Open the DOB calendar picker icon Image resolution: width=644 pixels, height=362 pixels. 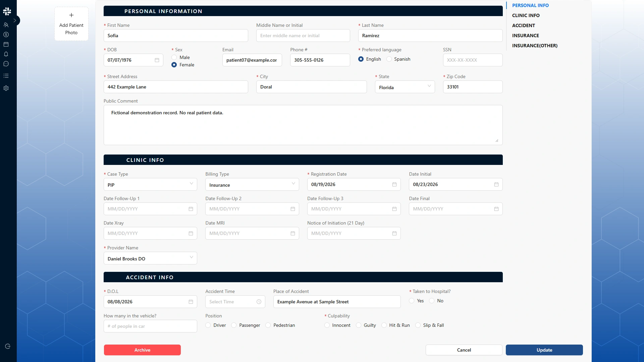(157, 60)
